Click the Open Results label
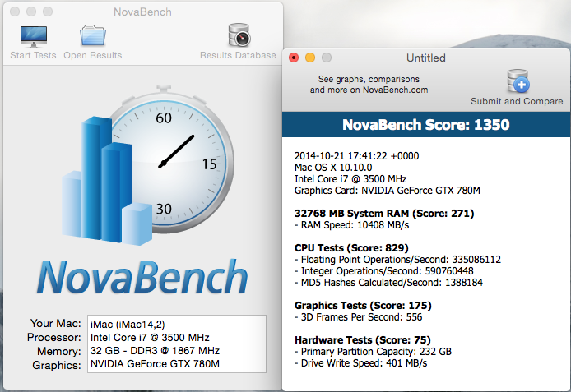Viewport: 571px width, 392px height. (x=93, y=55)
